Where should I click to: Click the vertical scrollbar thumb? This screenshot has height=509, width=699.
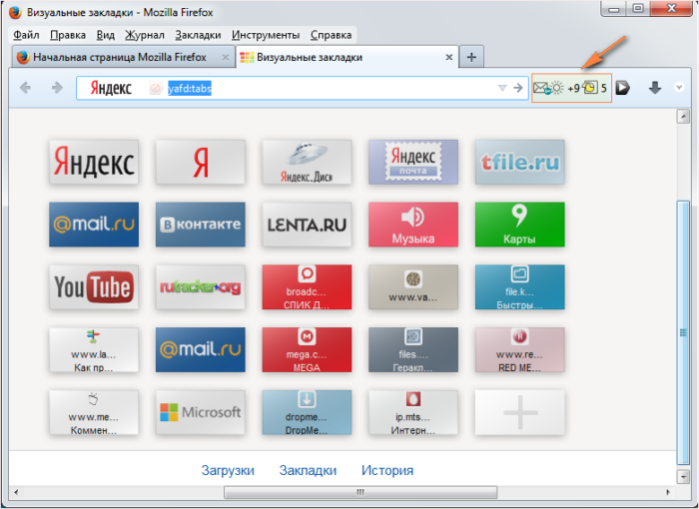click(x=683, y=332)
